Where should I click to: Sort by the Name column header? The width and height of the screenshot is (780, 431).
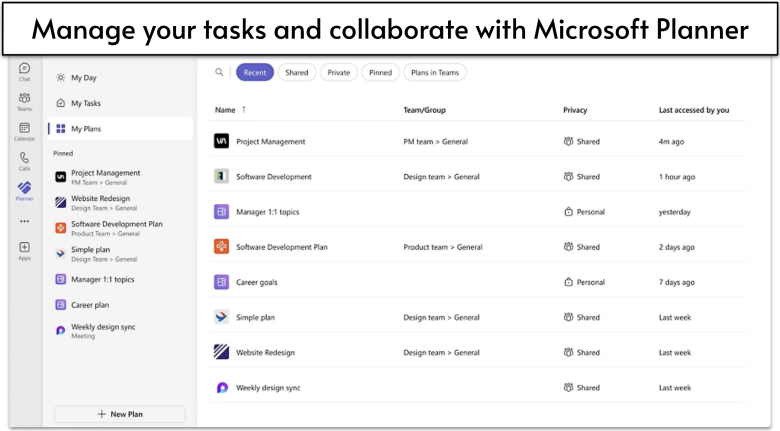pos(225,109)
